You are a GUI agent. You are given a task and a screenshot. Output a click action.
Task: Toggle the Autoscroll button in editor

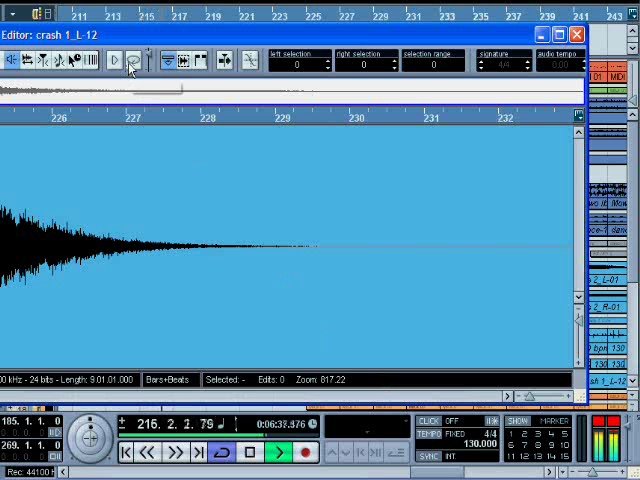[224, 60]
